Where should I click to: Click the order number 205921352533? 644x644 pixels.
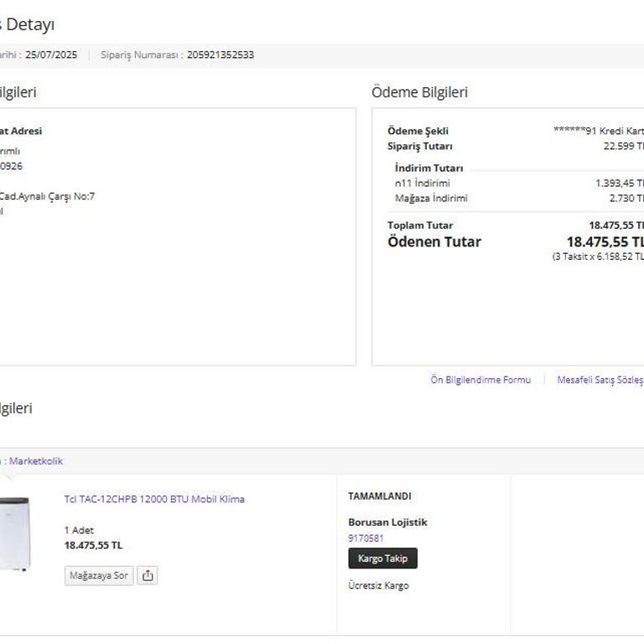[220, 55]
